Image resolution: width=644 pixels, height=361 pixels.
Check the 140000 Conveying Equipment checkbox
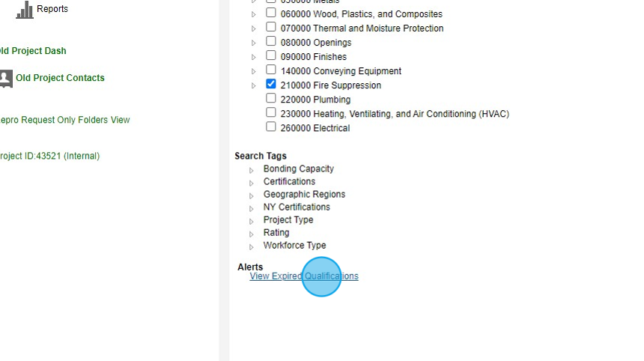[271, 70]
